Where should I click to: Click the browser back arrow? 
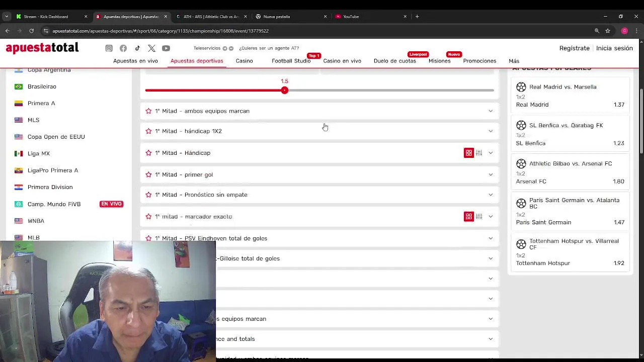click(8, 31)
